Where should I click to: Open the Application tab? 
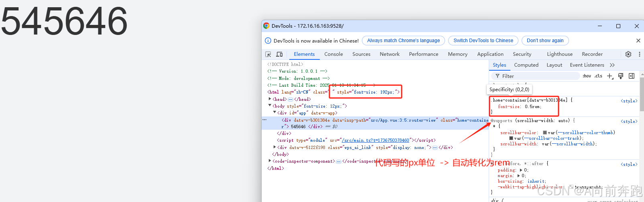pyautogui.click(x=490, y=54)
